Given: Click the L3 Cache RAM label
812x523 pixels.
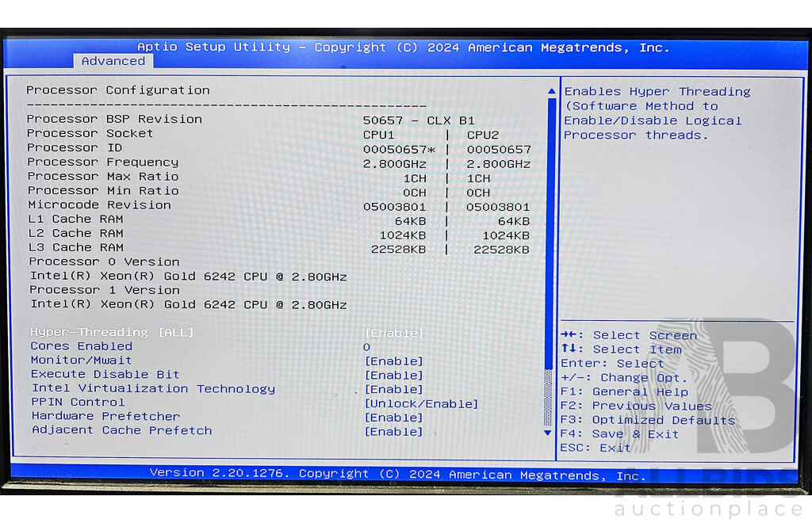Looking at the screenshot, I should [75, 247].
